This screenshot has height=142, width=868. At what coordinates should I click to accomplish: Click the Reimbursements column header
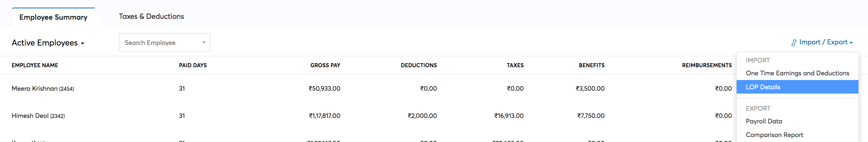tap(707, 65)
